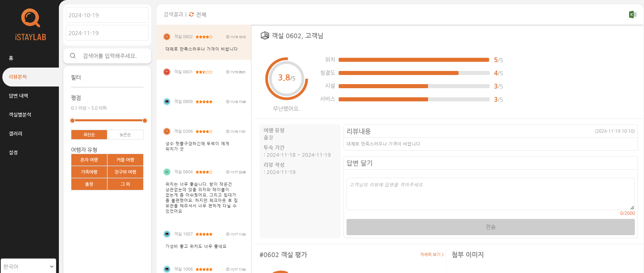Open 홈 in the sidebar
This screenshot has height=273, width=644.
11,58
